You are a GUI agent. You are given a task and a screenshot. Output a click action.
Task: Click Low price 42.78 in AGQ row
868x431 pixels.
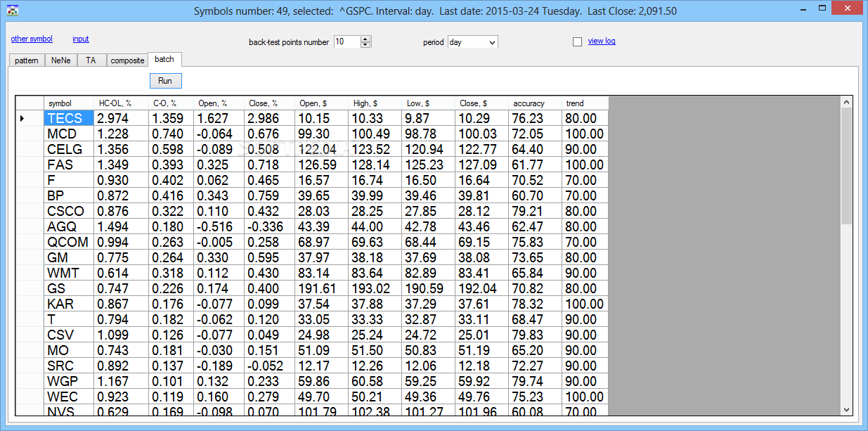[428, 227]
